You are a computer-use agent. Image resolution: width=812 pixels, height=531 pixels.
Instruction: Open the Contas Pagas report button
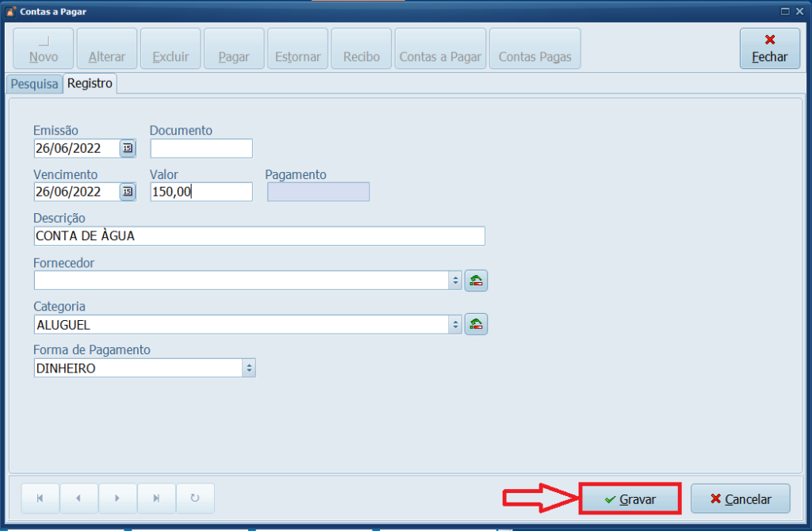click(535, 48)
